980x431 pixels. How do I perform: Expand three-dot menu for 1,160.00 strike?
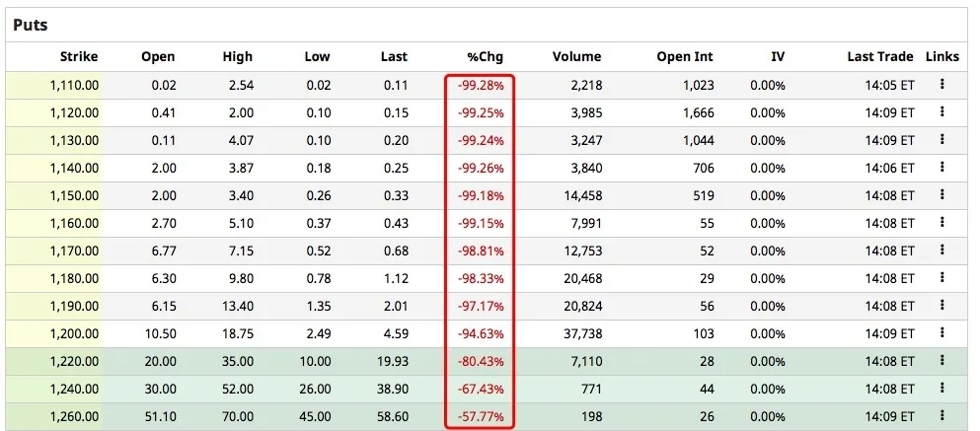point(942,223)
